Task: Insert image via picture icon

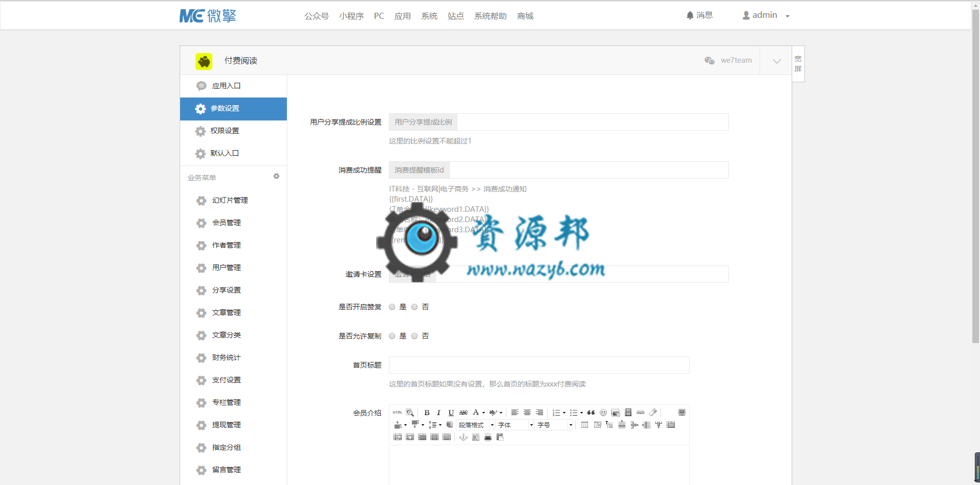Action: 616,413
